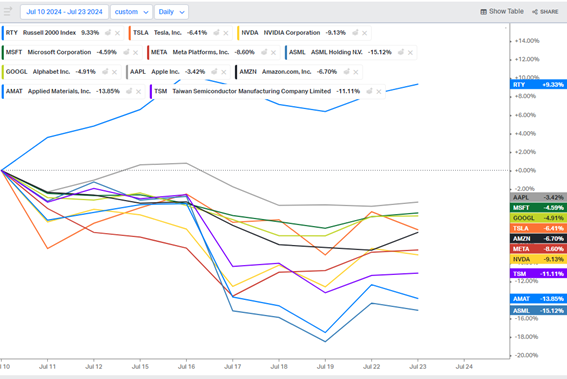The height and width of the screenshot is (379, 567).
Task: Open the GOOGL Alphabet series style icon
Action: [x=105, y=72]
